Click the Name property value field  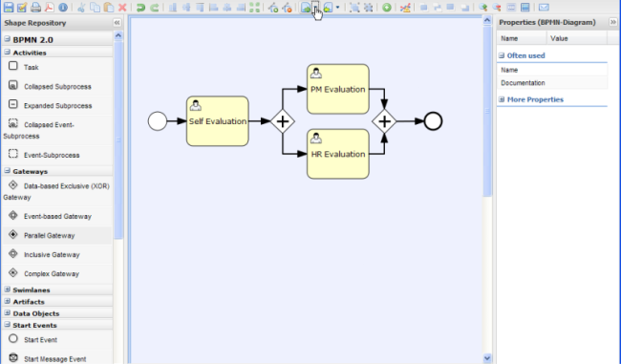pos(577,70)
